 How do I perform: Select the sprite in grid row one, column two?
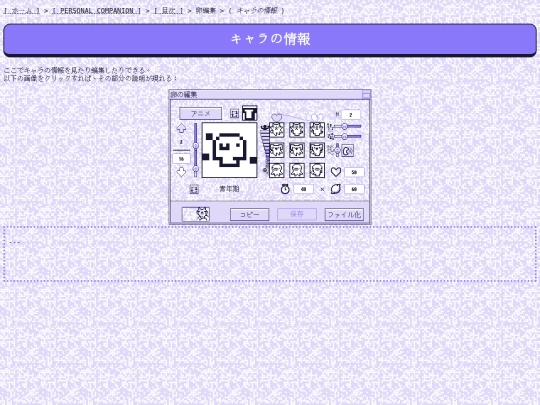click(x=297, y=130)
